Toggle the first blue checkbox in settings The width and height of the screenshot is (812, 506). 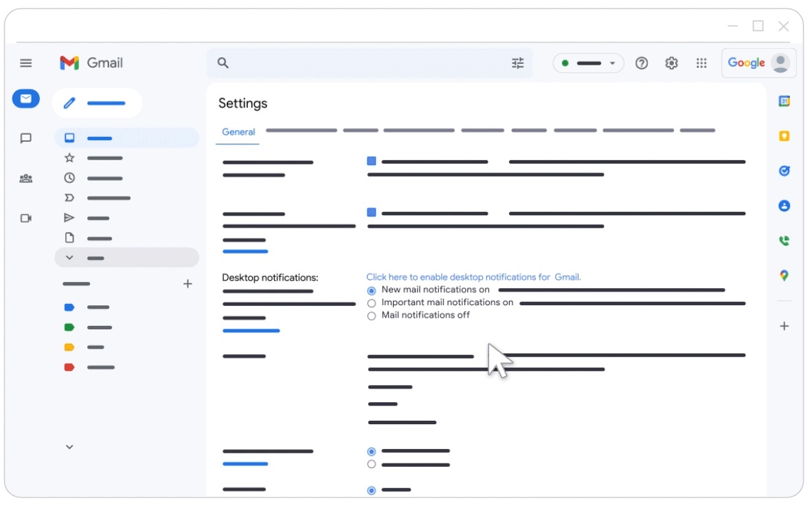click(371, 162)
